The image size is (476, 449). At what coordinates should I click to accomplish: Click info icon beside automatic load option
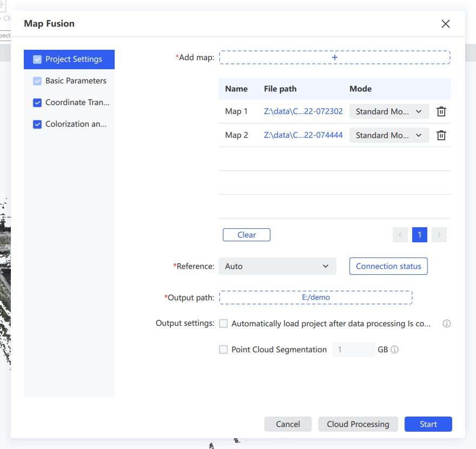click(447, 323)
